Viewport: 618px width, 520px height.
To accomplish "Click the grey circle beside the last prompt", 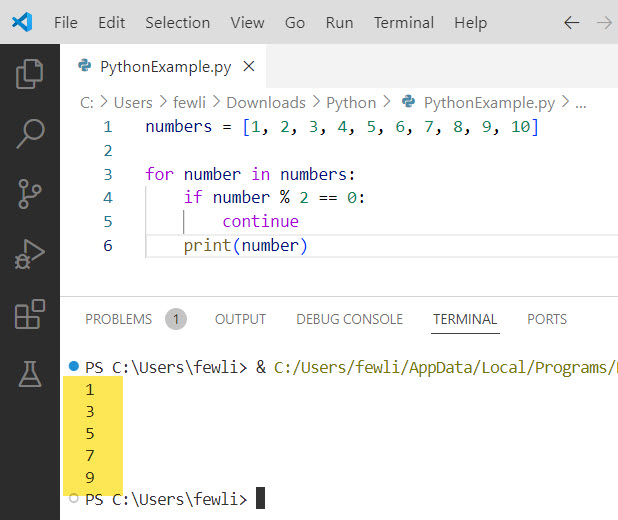I will tap(73, 498).
